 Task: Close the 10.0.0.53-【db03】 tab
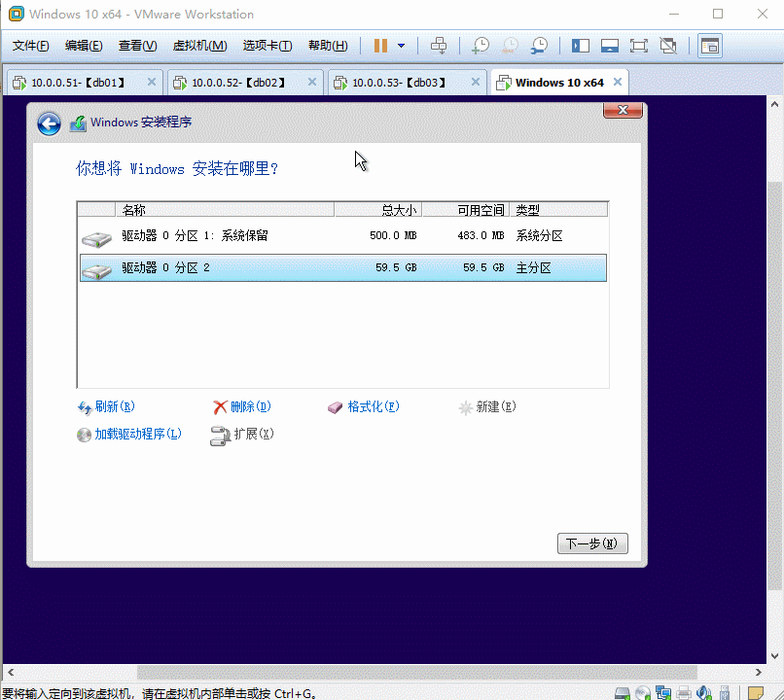(x=476, y=82)
